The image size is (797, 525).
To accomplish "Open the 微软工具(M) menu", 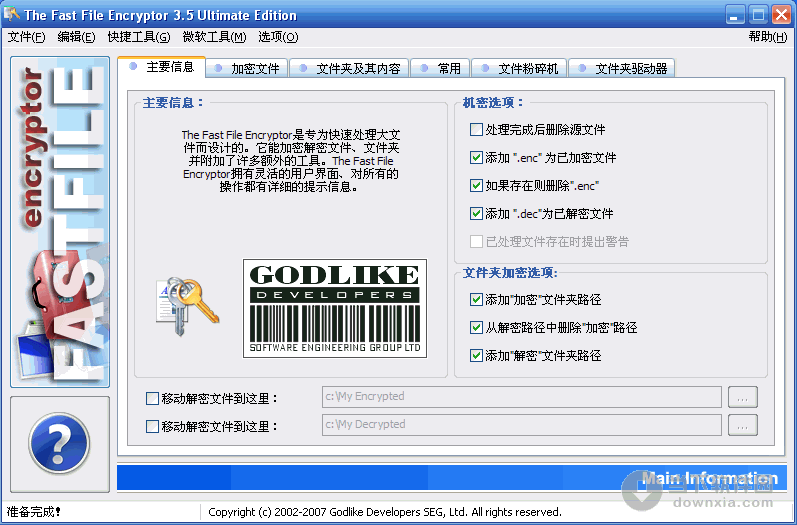I will coord(214,37).
